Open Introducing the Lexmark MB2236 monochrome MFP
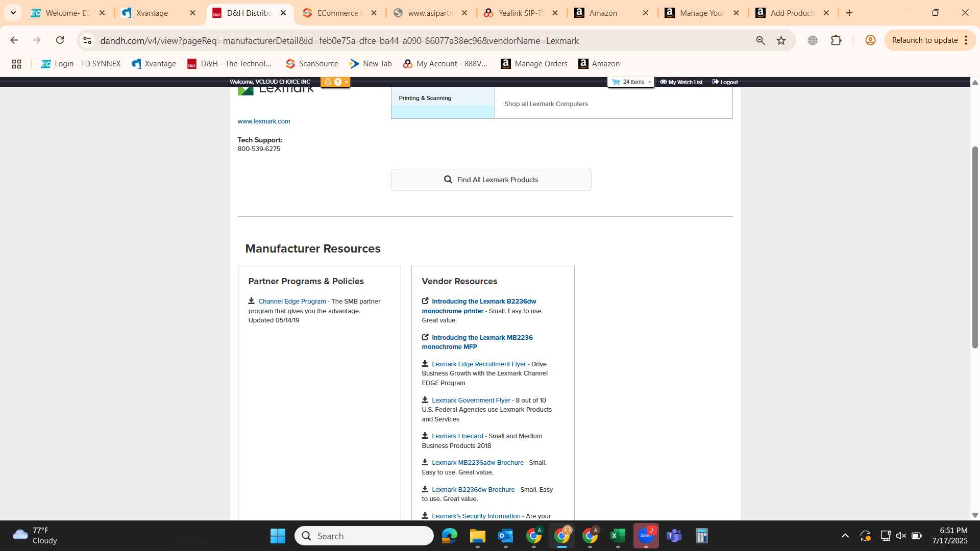 (x=477, y=342)
